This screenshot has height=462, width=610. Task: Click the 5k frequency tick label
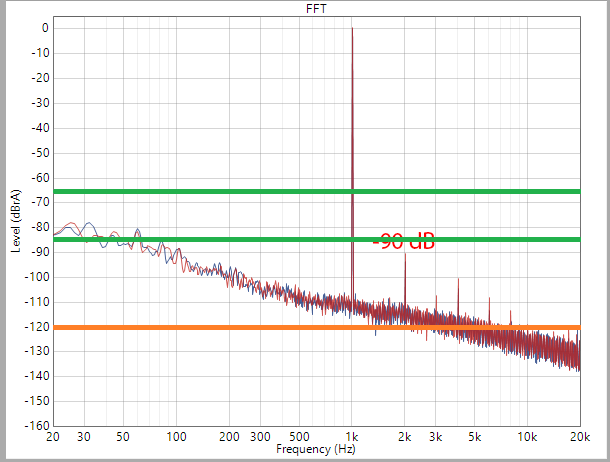[474, 437]
